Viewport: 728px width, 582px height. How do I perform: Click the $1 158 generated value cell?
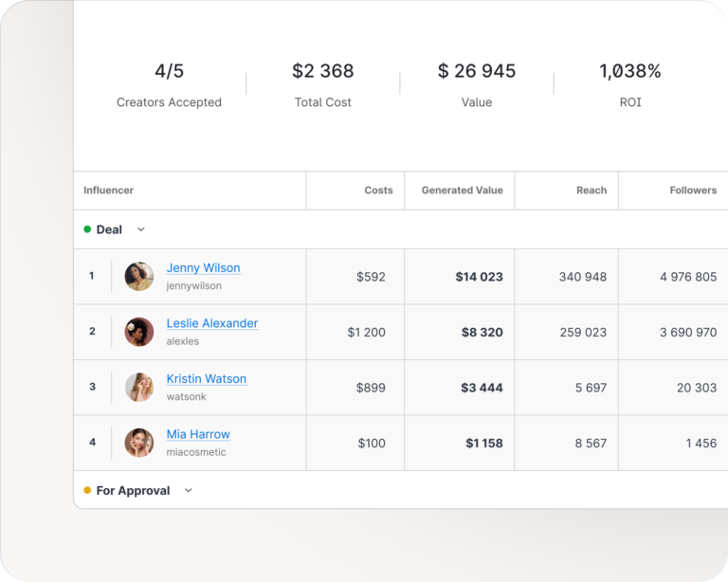484,444
